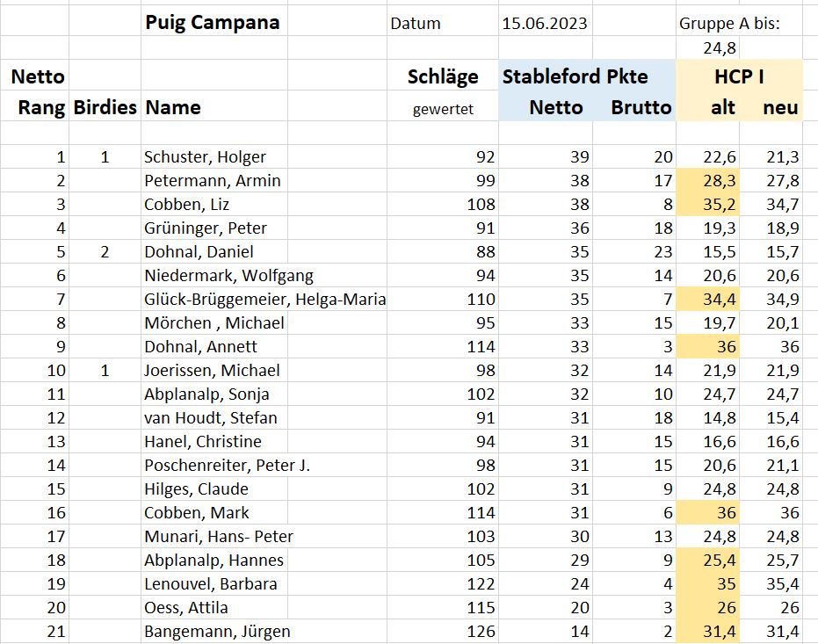Select Joerissen, Michael's Netto points 32

[580, 371]
